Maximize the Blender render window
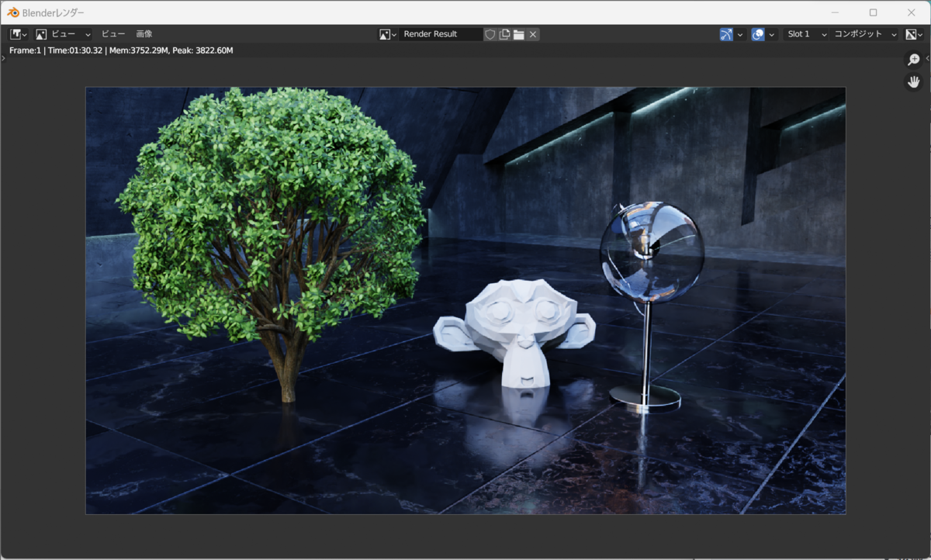Image resolution: width=931 pixels, height=560 pixels. [x=873, y=12]
